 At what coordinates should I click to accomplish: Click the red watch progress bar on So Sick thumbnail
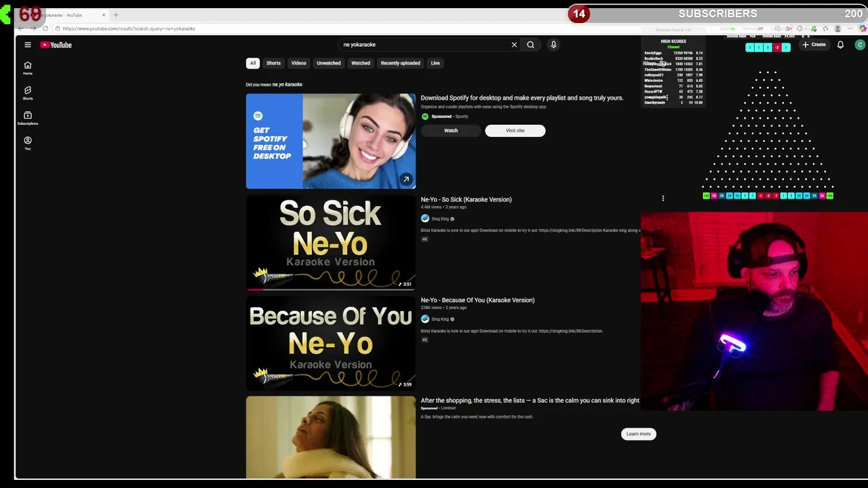click(x=255, y=289)
